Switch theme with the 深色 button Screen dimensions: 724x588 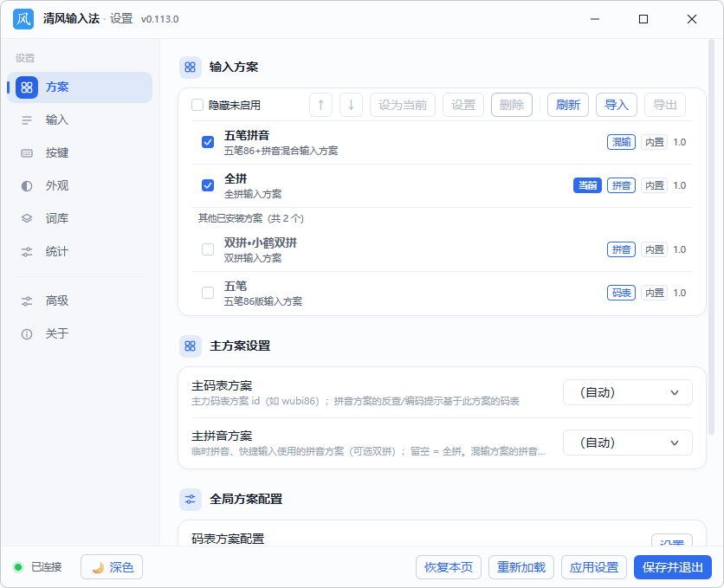(112, 567)
